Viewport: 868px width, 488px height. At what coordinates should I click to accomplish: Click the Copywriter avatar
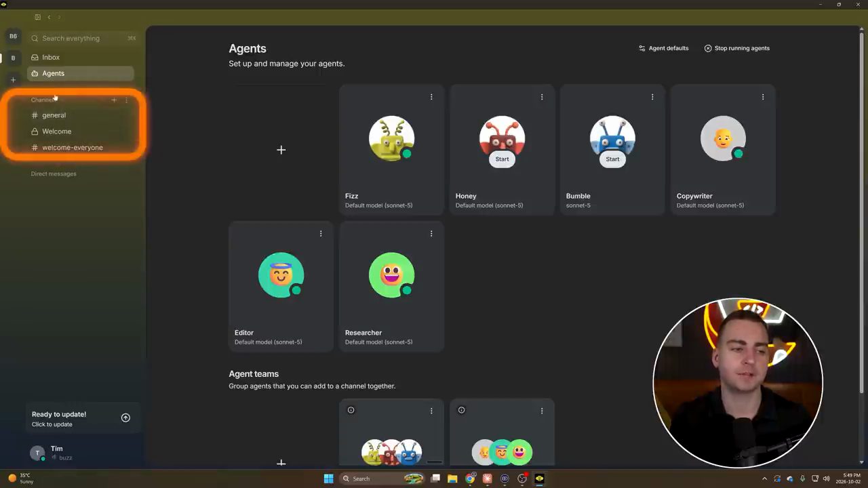click(x=723, y=138)
